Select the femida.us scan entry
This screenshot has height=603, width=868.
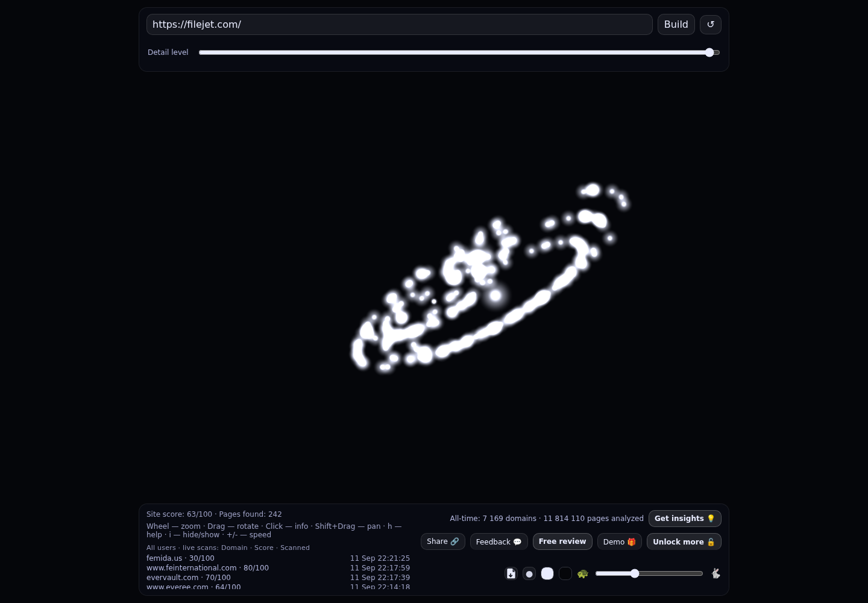278,558
